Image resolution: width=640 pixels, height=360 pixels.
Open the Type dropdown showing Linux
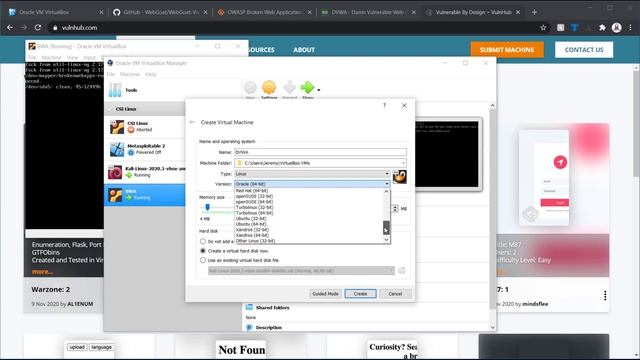coord(312,174)
